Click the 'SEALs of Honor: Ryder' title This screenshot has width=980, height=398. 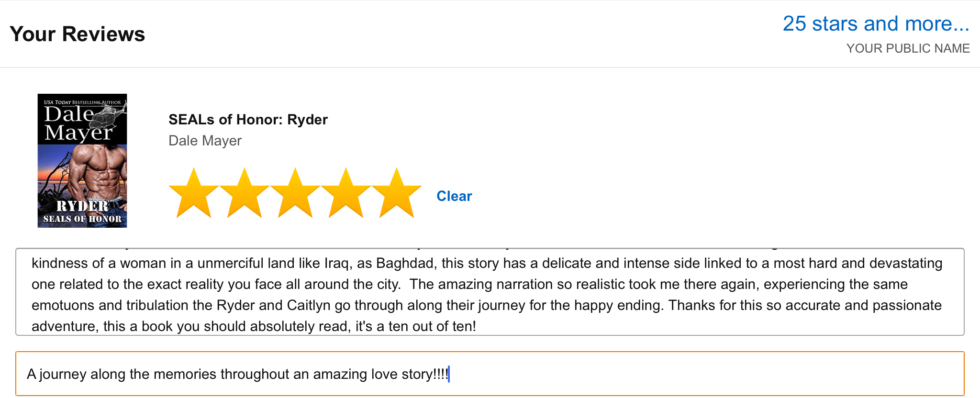[x=248, y=120]
